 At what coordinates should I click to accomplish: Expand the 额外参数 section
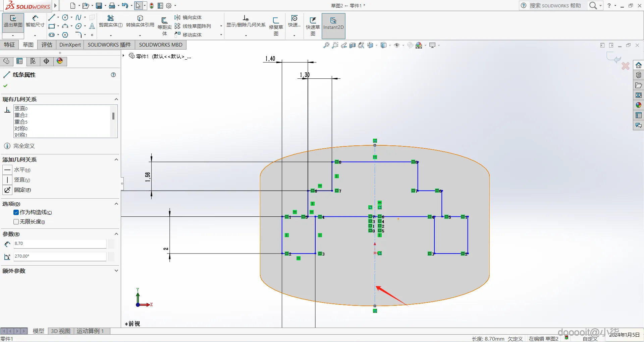point(116,271)
